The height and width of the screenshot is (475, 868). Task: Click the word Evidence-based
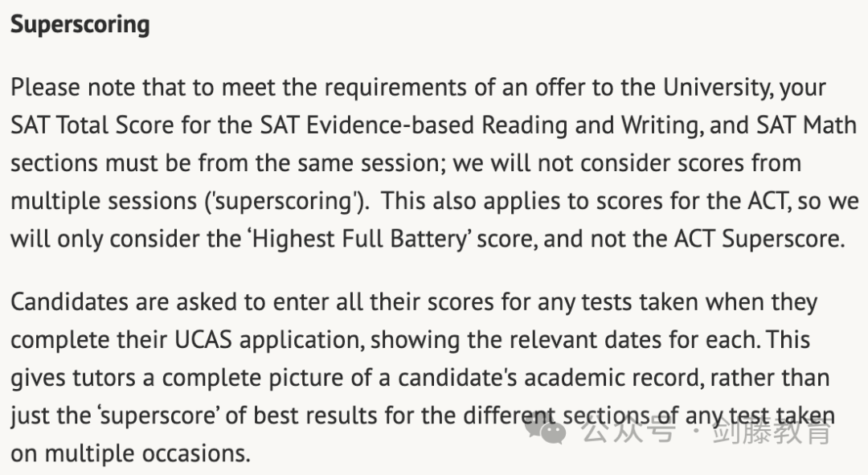click(x=391, y=125)
